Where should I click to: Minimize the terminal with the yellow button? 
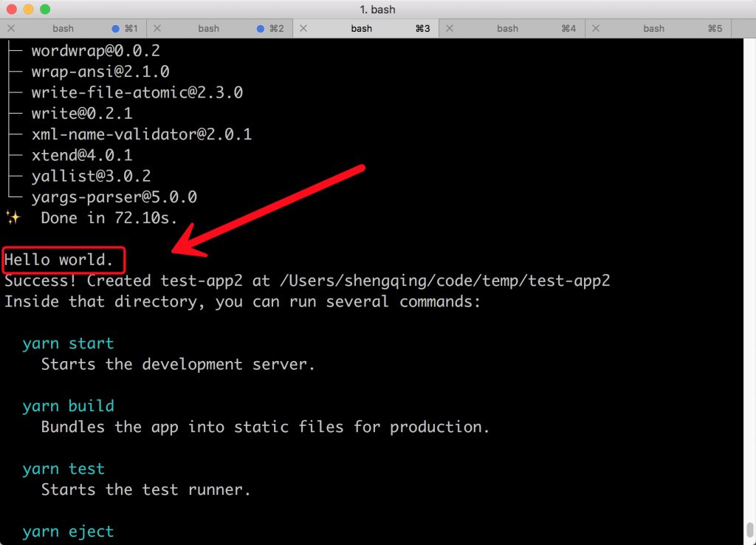click(29, 10)
